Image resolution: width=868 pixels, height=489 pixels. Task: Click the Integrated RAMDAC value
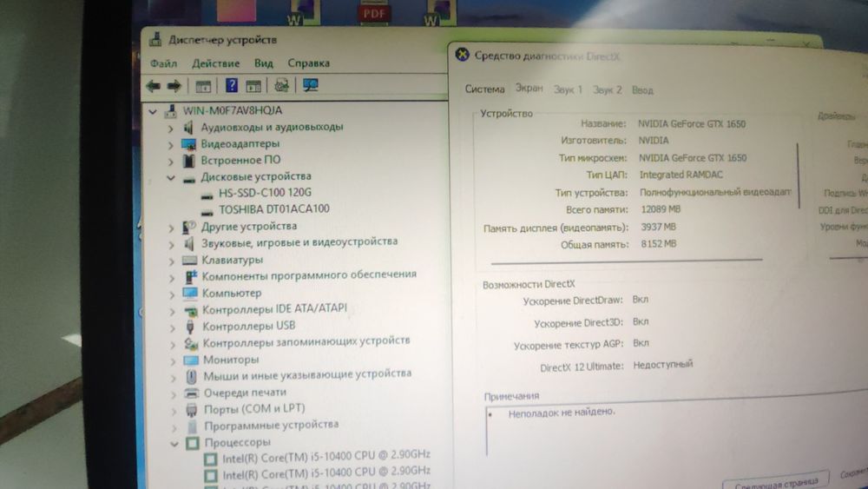point(681,175)
